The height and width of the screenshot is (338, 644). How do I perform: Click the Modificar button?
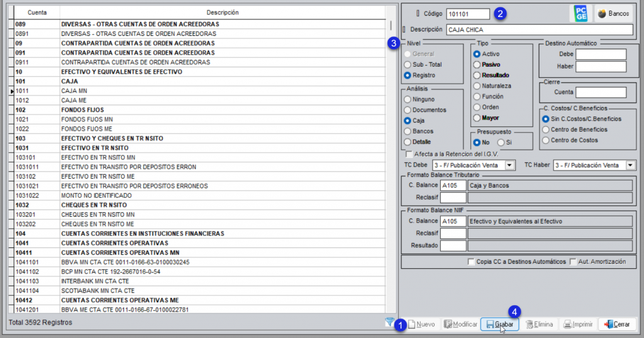click(460, 324)
